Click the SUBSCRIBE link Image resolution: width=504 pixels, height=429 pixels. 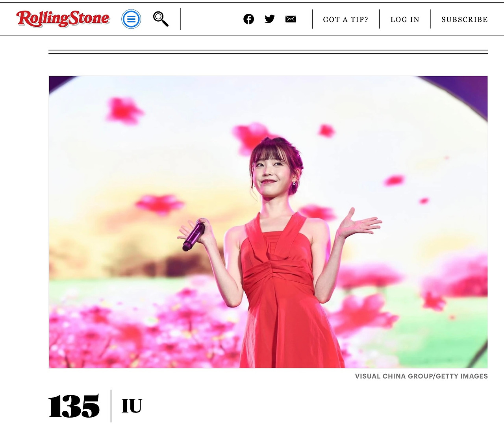465,19
